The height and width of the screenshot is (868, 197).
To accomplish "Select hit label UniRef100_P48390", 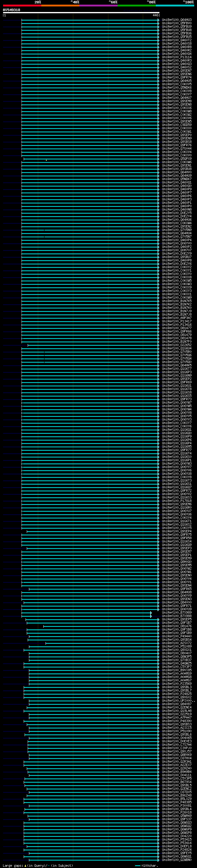I will pyautogui.click(x=176, y=721).
